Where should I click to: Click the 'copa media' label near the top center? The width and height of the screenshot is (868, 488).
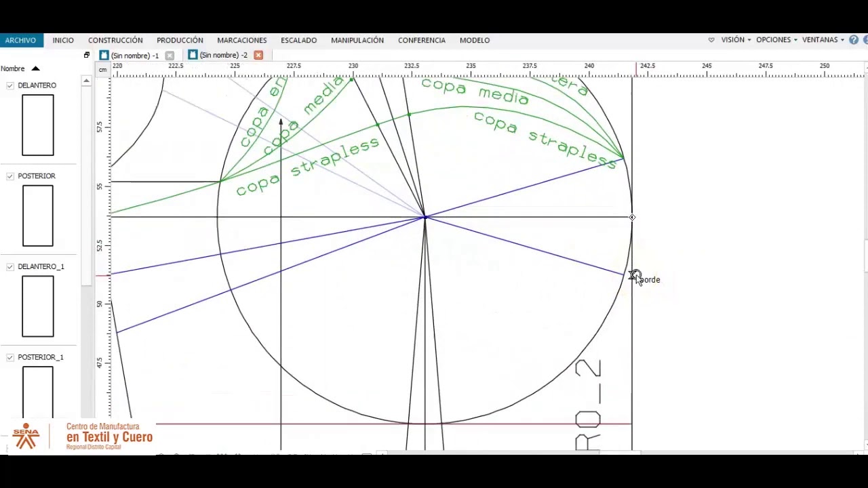click(475, 91)
